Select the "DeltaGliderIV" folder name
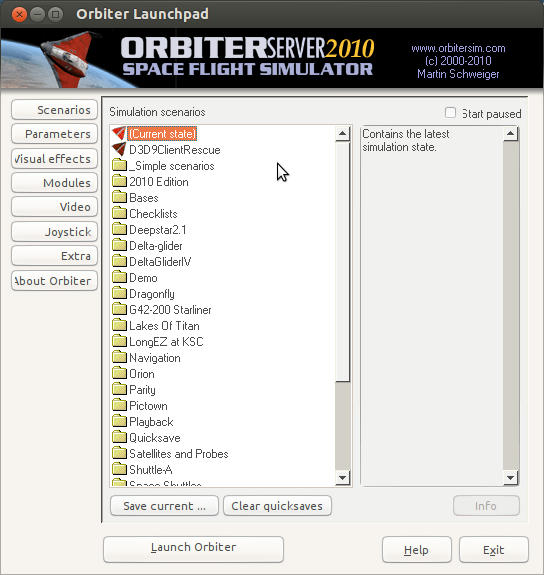 click(160, 262)
